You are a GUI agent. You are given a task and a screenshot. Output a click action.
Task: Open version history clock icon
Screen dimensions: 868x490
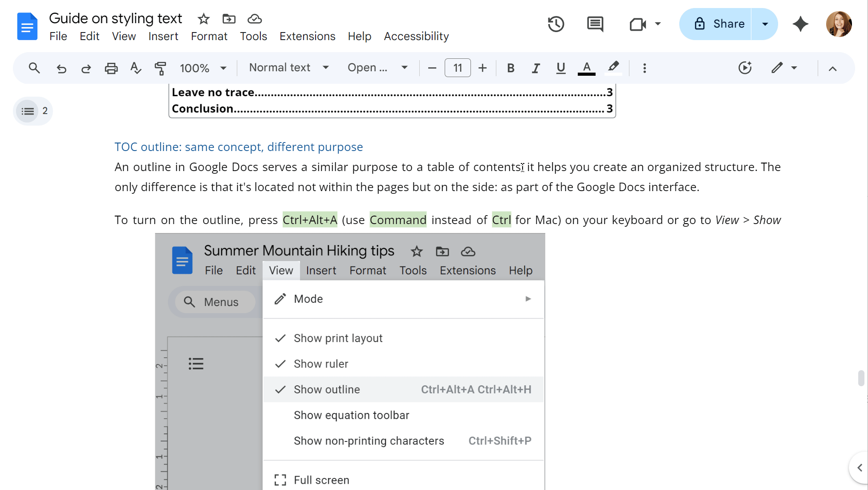point(556,24)
